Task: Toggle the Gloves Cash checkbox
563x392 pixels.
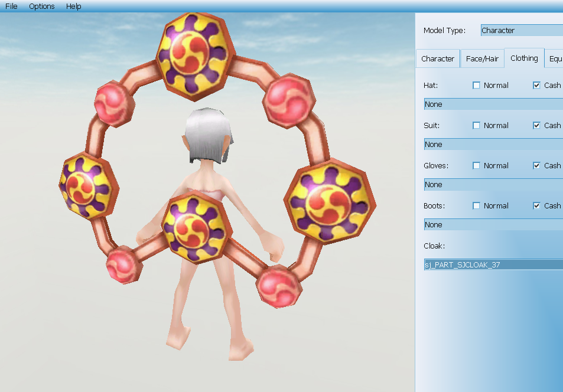Action: point(536,166)
